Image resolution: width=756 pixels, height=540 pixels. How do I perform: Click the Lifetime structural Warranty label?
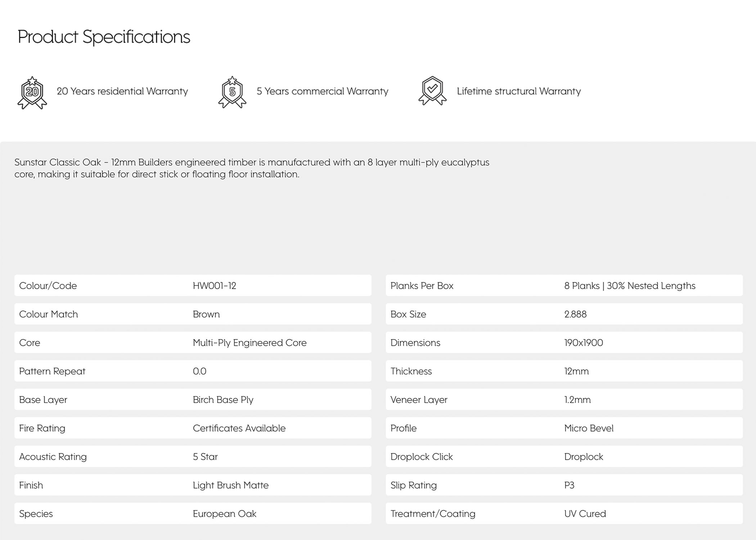pyautogui.click(x=519, y=91)
